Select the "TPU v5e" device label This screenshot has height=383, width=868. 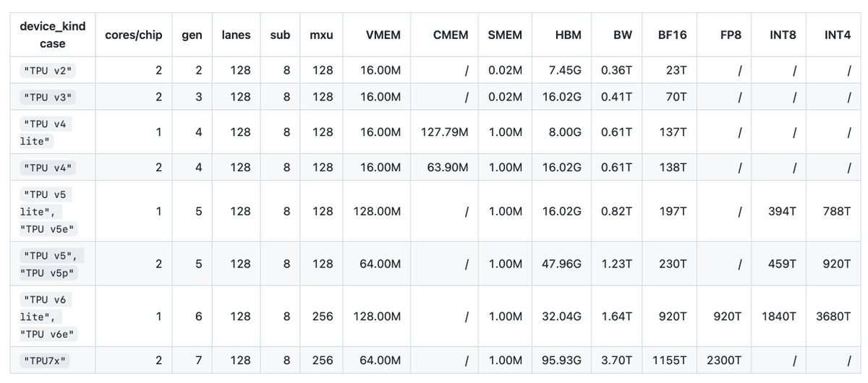(48, 230)
